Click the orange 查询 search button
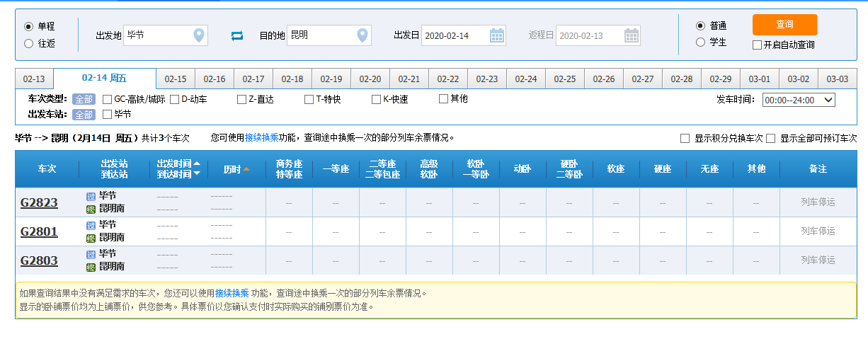Screen dimensions: 868x356 (x=784, y=25)
